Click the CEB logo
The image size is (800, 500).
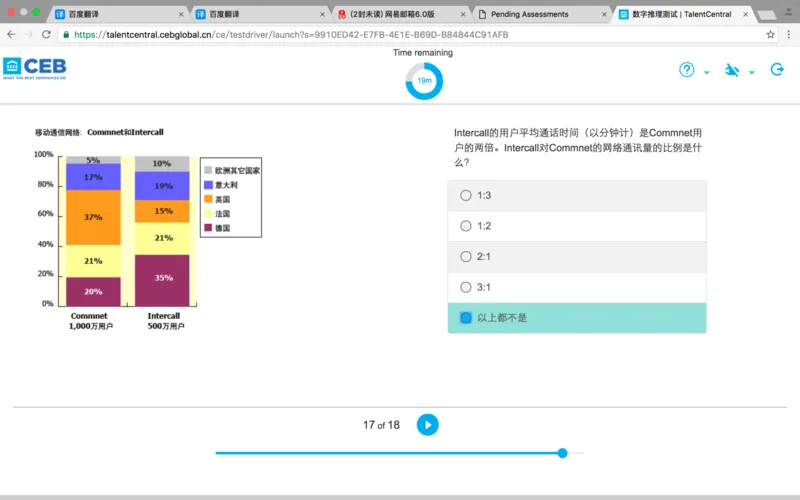tap(35, 68)
